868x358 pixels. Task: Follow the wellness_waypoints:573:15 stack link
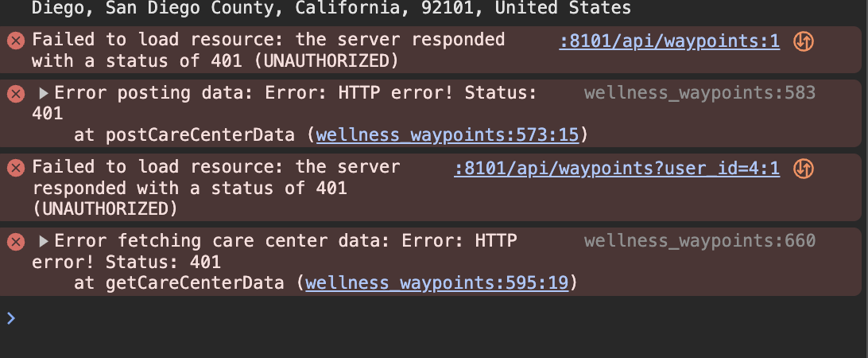(x=448, y=134)
